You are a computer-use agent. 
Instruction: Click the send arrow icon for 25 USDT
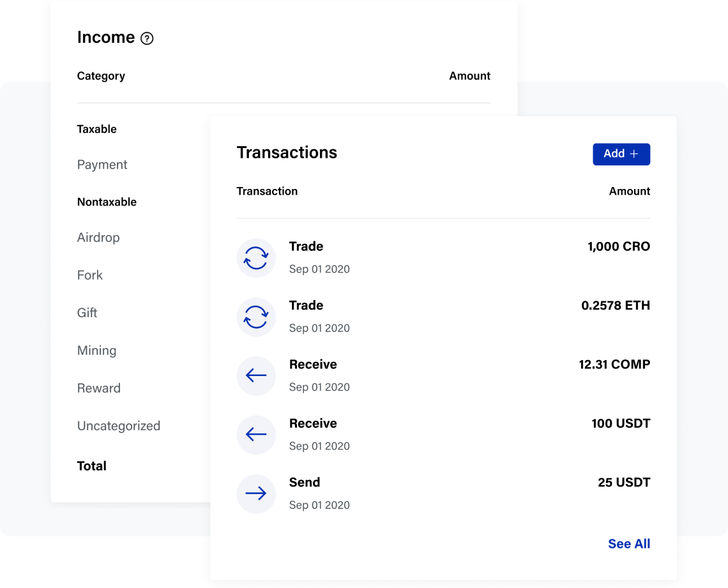256,494
